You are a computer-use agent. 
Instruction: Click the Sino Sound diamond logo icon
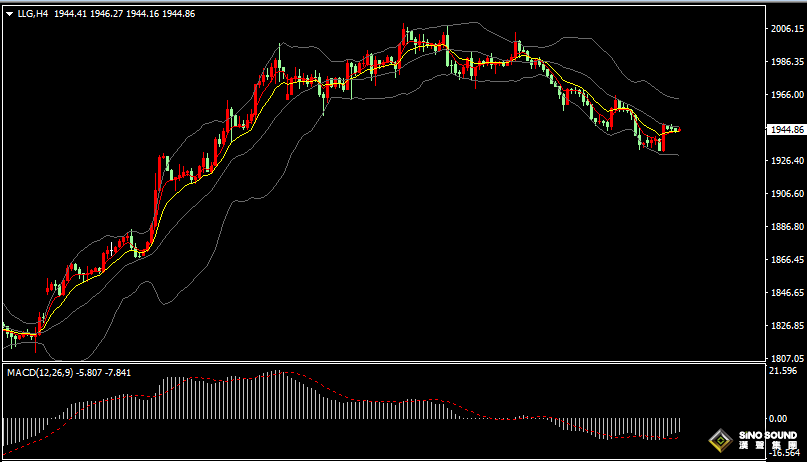click(718, 440)
